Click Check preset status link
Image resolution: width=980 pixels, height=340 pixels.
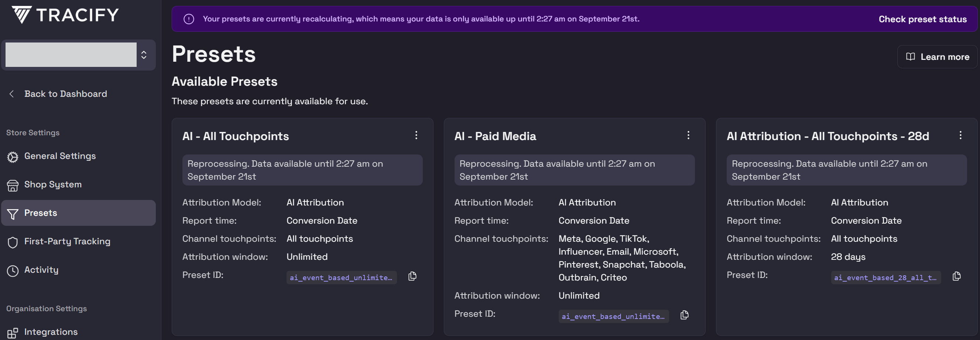[x=922, y=19]
